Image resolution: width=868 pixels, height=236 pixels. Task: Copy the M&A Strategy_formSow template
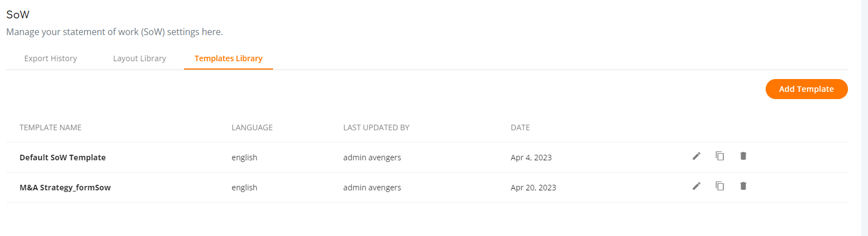[720, 186]
